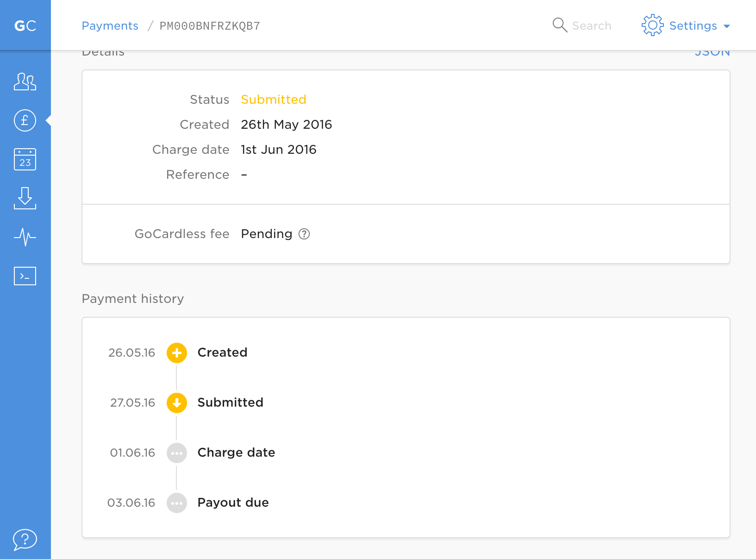Open the payouts download arrow icon

(25, 198)
